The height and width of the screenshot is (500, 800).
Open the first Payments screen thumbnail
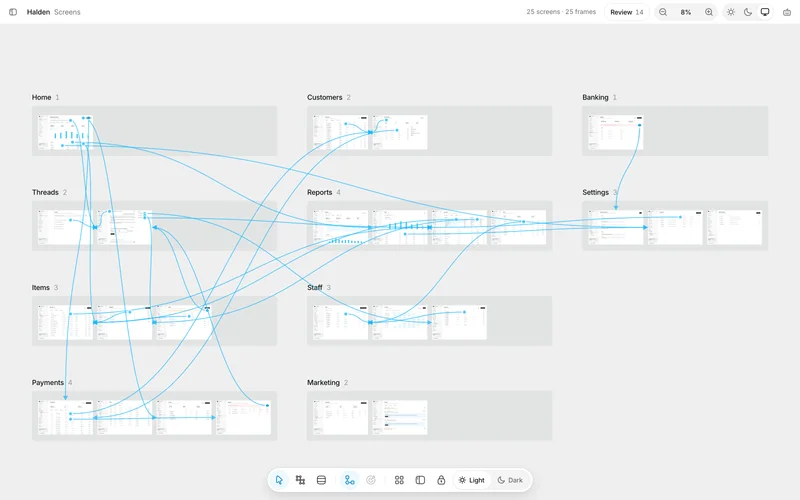(65, 417)
